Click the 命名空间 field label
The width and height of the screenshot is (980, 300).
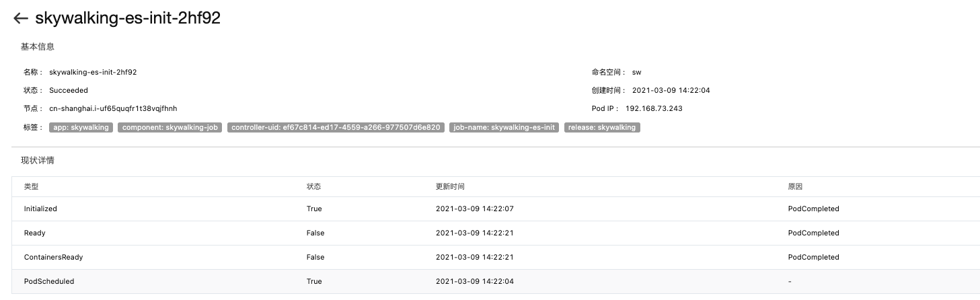coord(609,72)
